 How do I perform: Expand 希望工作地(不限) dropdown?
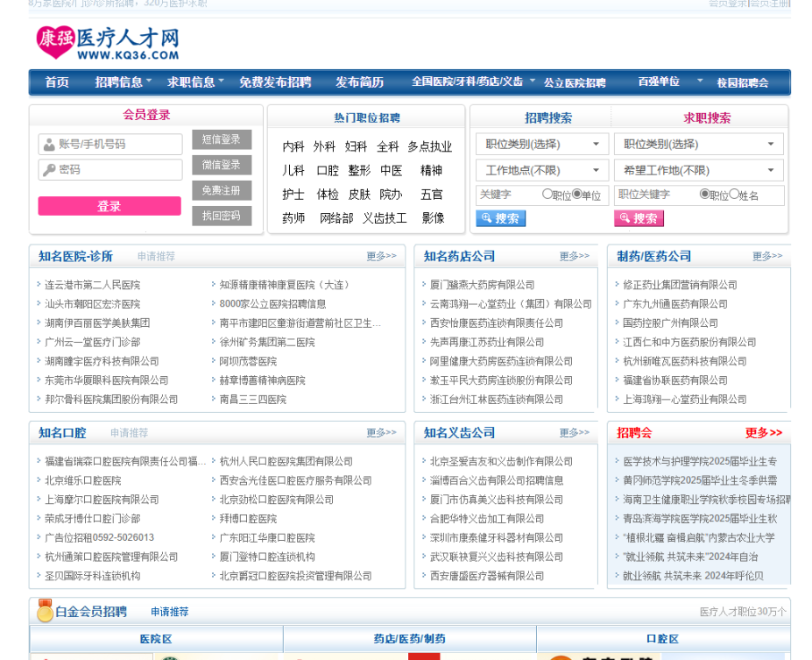pos(698,170)
